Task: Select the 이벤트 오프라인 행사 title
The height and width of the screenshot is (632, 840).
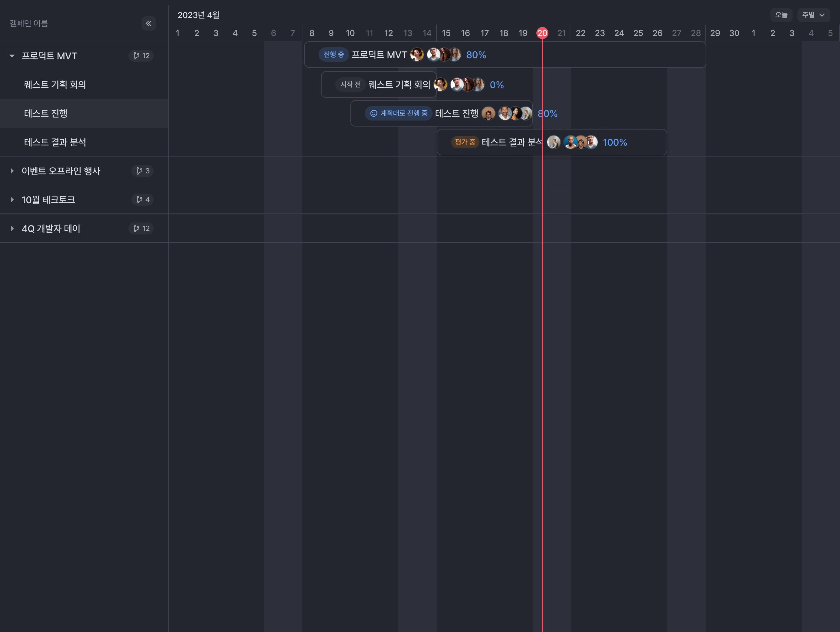Action: (61, 171)
